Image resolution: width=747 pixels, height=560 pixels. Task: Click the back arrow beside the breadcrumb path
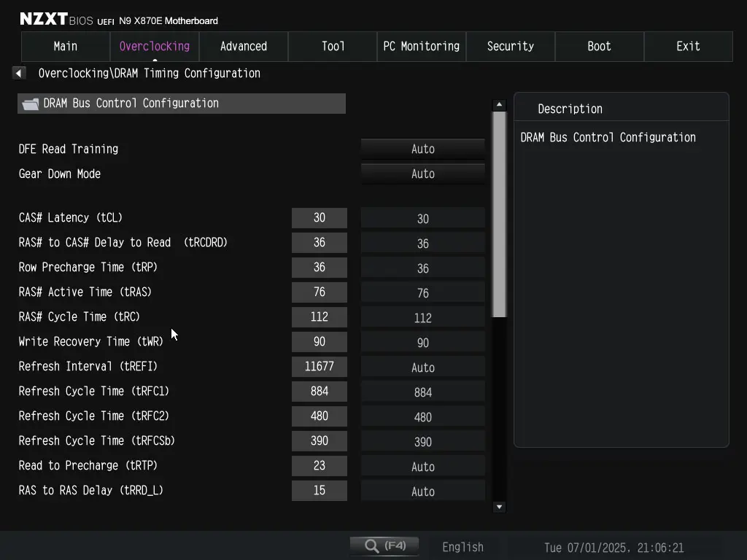[18, 74]
